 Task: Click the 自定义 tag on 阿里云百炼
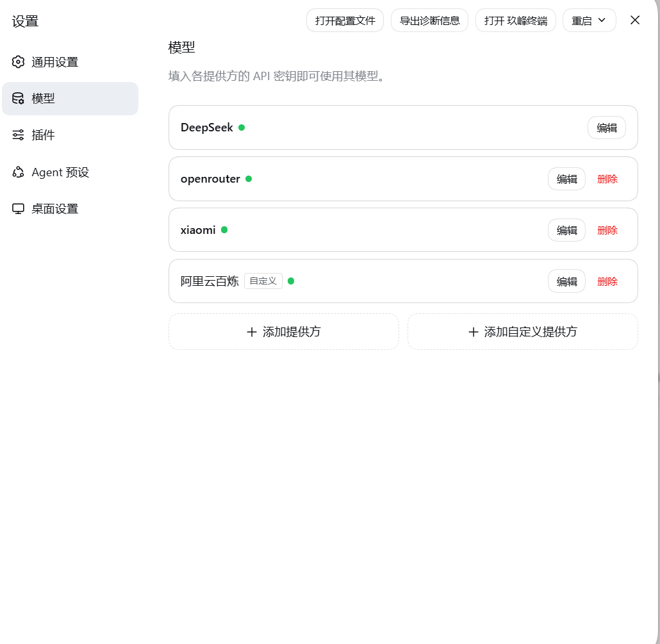263,281
